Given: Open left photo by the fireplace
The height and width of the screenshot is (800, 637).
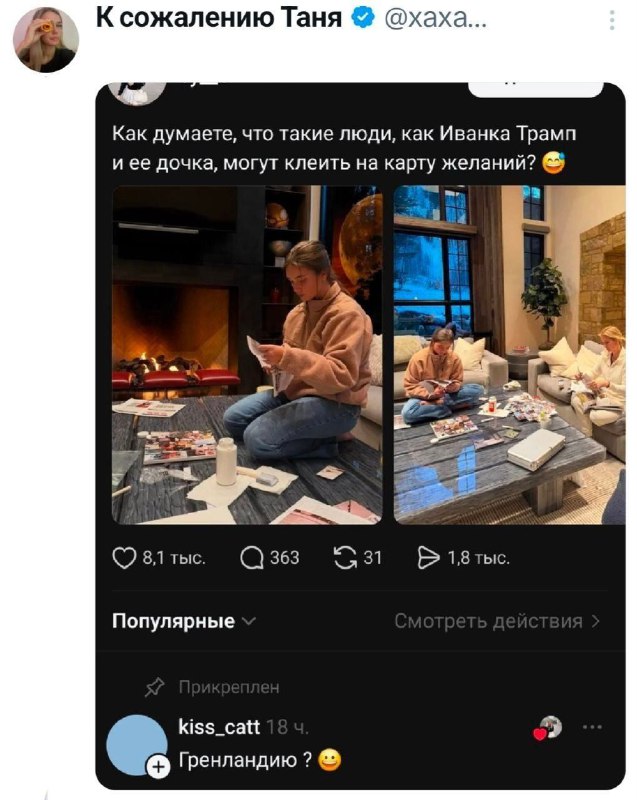Looking at the screenshot, I should [246, 354].
